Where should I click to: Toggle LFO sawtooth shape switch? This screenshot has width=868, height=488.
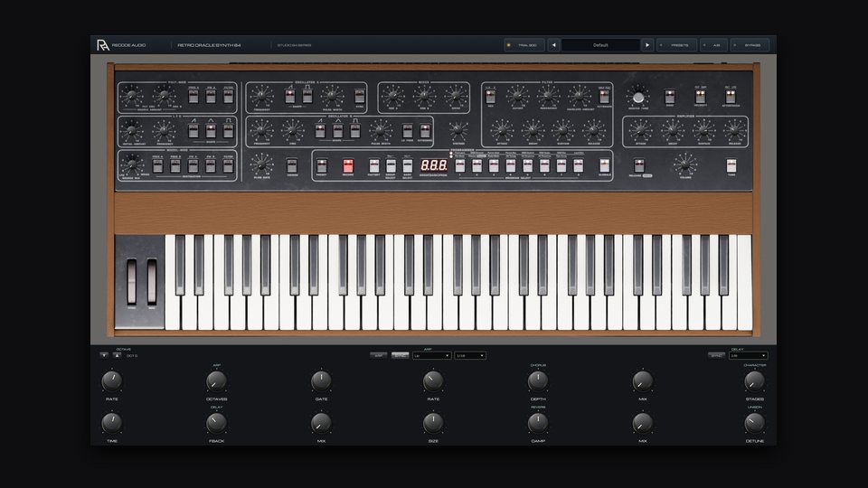pyautogui.click(x=193, y=130)
